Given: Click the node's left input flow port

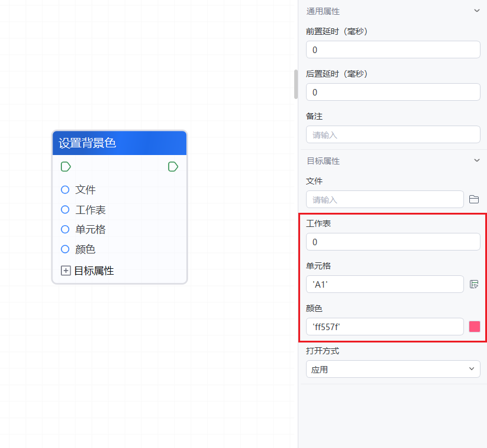Looking at the screenshot, I should [66, 167].
